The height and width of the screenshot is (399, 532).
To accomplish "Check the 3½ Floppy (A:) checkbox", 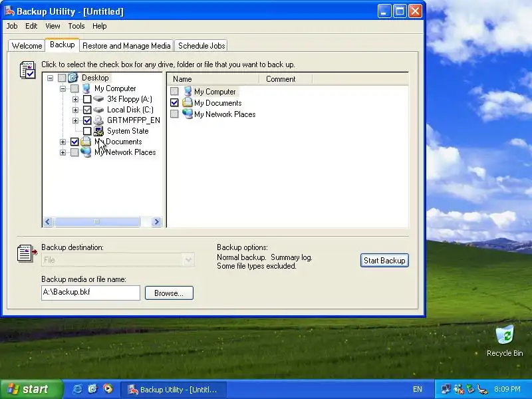I will [x=87, y=99].
